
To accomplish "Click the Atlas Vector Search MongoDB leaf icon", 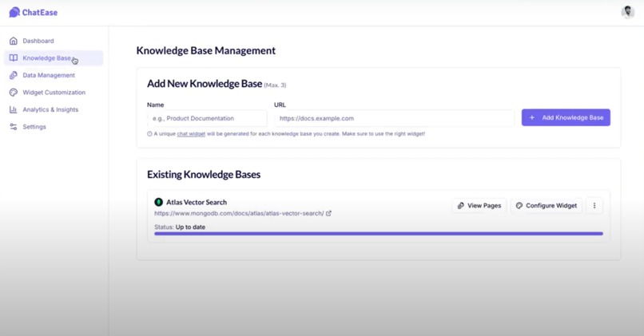I will [158, 202].
